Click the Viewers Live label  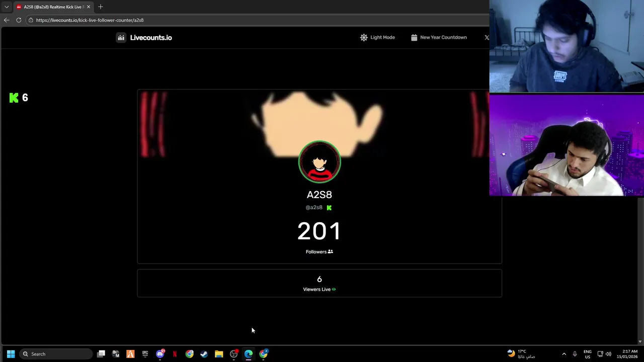(x=316, y=290)
